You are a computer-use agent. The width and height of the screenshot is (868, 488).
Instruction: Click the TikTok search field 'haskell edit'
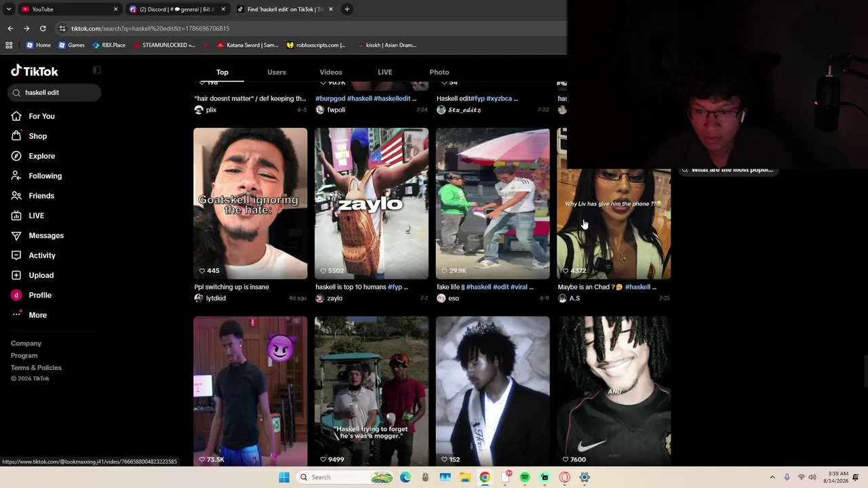click(56, 93)
